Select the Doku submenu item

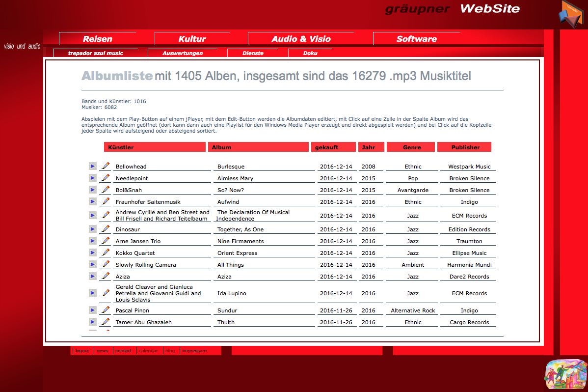point(310,53)
